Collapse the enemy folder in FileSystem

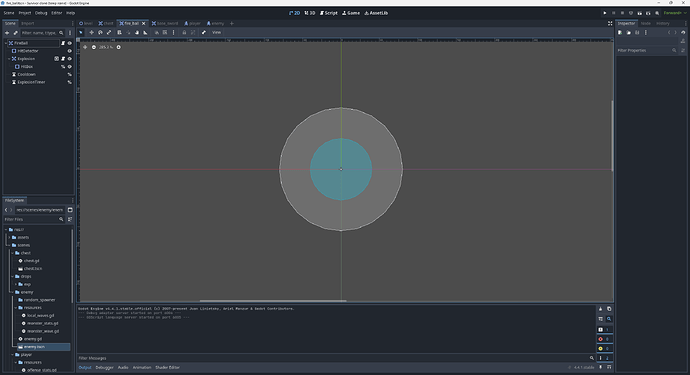tap(12, 292)
